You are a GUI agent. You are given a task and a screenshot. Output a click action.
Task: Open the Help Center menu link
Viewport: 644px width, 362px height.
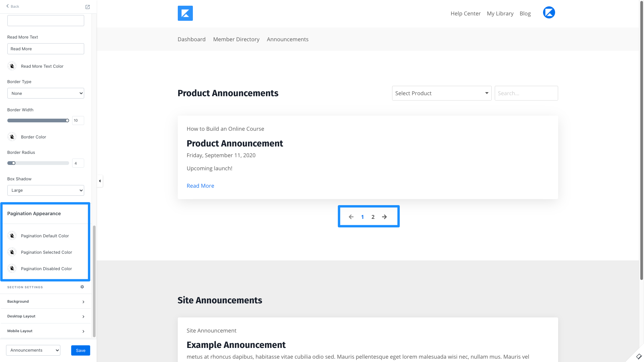(x=465, y=13)
